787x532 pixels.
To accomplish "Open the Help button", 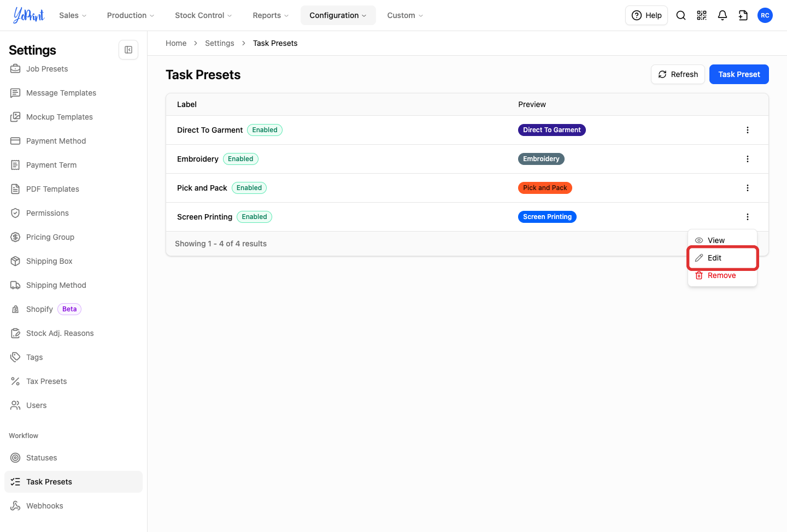I will (647, 15).
